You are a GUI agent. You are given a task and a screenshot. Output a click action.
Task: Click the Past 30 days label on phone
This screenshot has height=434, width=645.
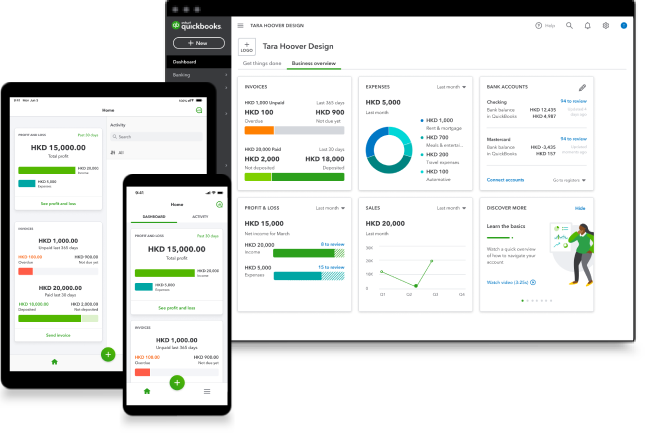[208, 236]
